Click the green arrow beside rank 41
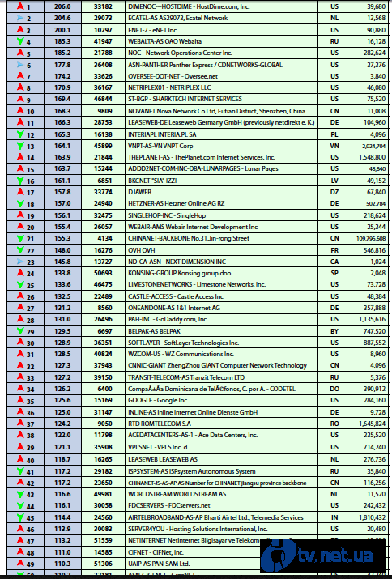The width and height of the screenshot is (392, 579). pos(21,471)
